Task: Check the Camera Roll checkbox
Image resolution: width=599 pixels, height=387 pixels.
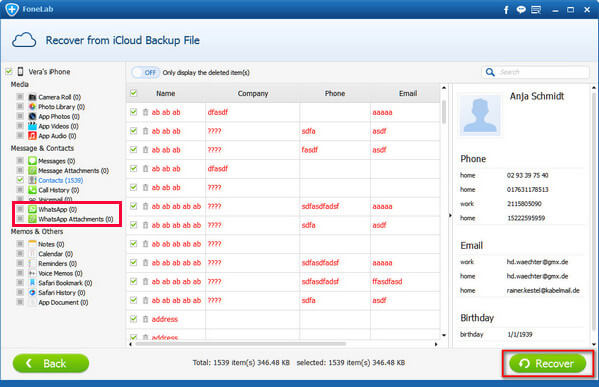Action: click(20, 97)
